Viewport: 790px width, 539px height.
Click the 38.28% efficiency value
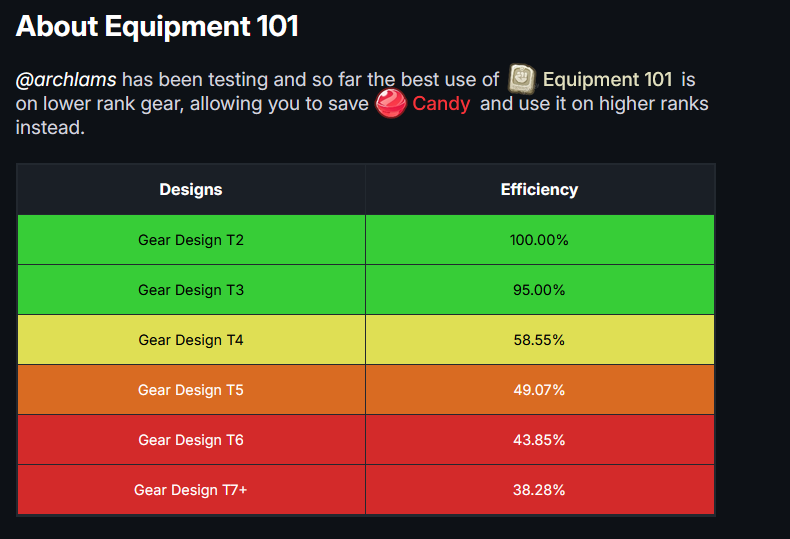(x=539, y=490)
